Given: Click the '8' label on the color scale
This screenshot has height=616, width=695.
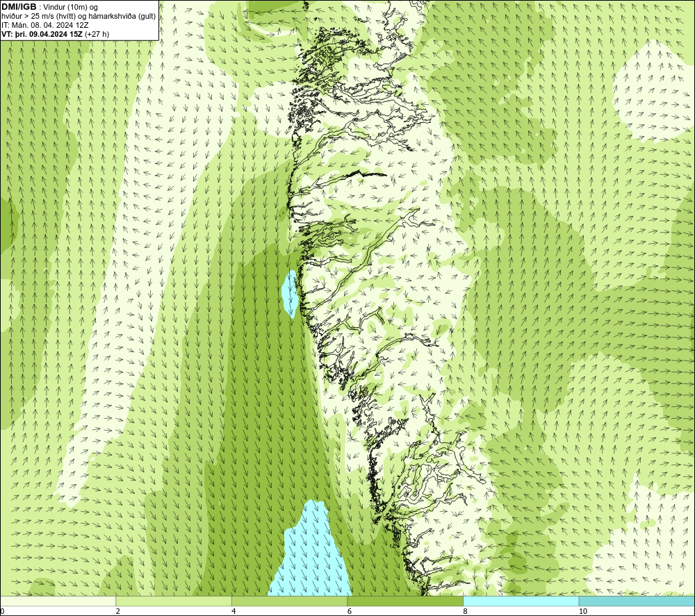Looking at the screenshot, I should [x=466, y=611].
